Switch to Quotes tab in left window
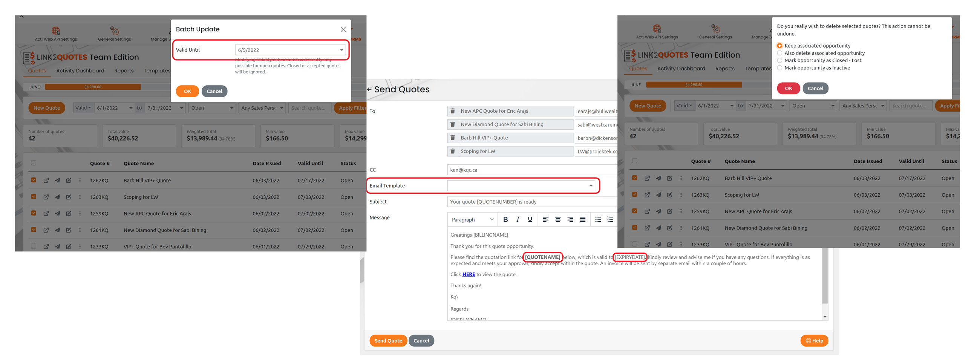The image size is (980, 363). point(37,71)
